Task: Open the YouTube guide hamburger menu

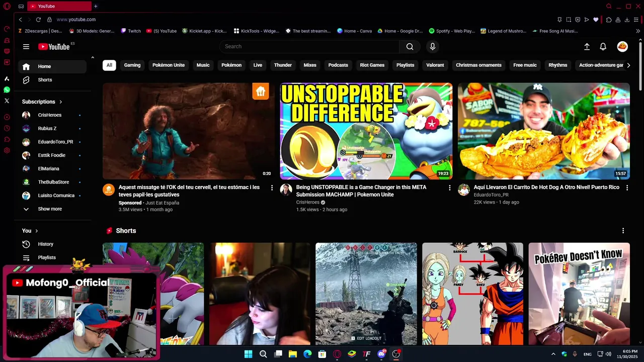Action: 26,47
